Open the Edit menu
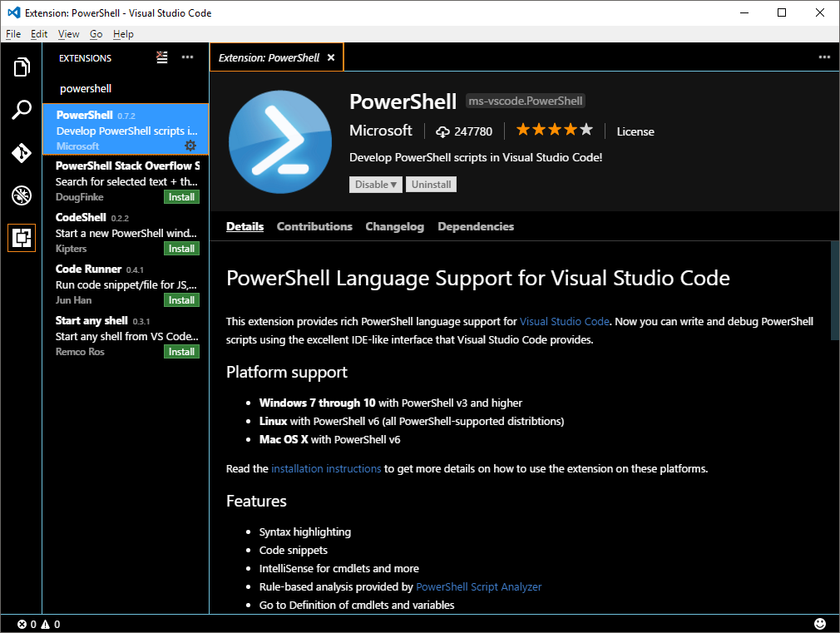 tap(39, 34)
